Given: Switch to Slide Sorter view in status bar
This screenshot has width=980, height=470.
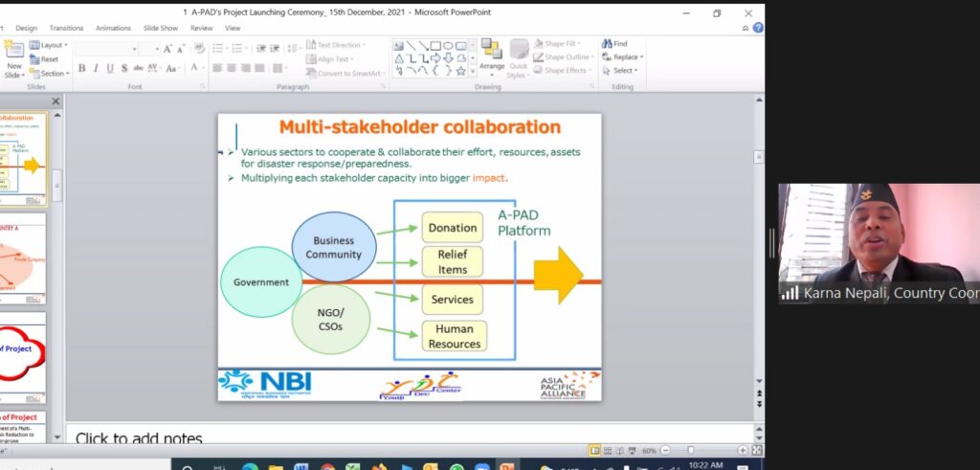Looking at the screenshot, I should pyautogui.click(x=608, y=450).
